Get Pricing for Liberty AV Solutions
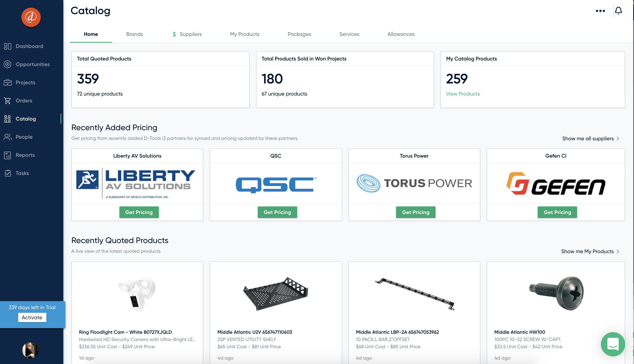 pyautogui.click(x=139, y=212)
